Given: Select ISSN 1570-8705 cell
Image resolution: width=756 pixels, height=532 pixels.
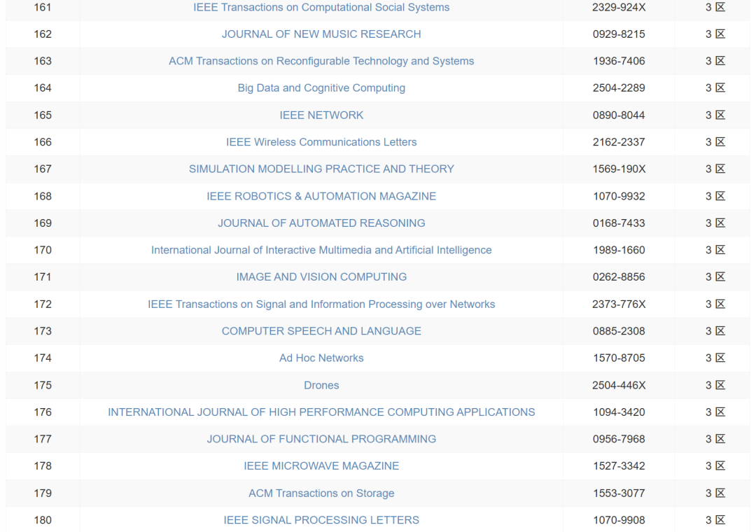Looking at the screenshot, I should click(x=619, y=358).
